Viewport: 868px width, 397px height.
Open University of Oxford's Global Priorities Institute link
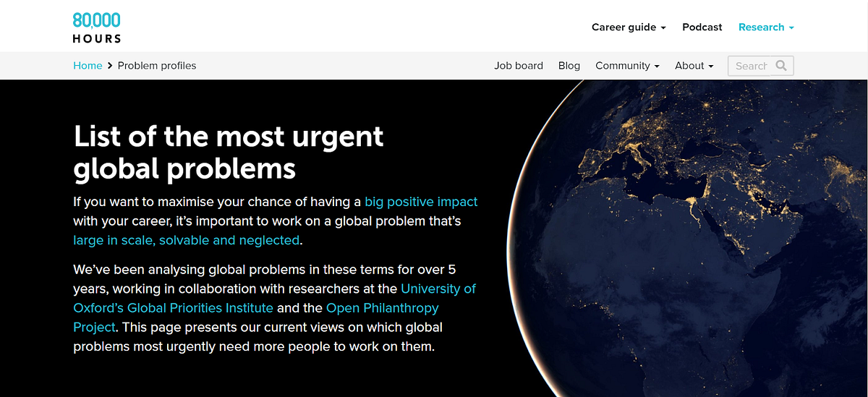tap(274, 298)
